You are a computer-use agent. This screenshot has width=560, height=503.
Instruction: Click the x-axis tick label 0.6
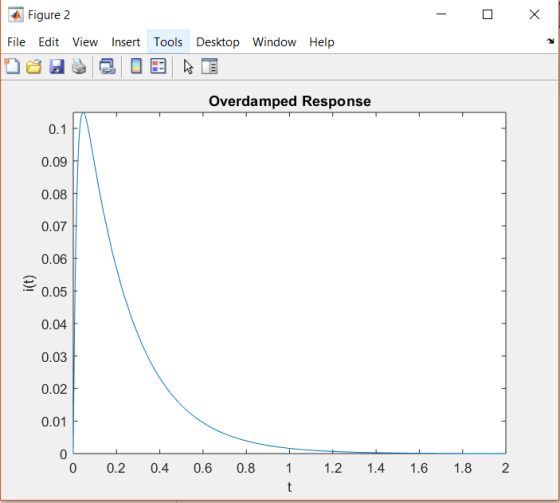pos(203,468)
